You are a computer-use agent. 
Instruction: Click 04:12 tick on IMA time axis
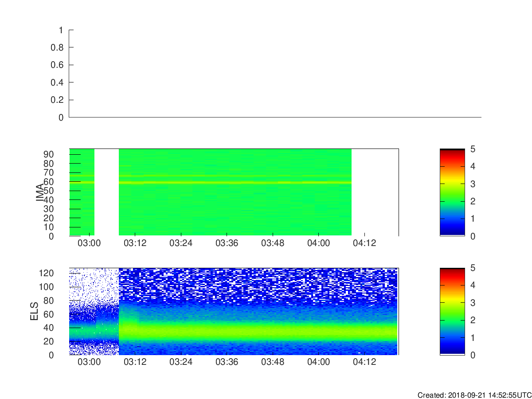pyautogui.click(x=364, y=243)
